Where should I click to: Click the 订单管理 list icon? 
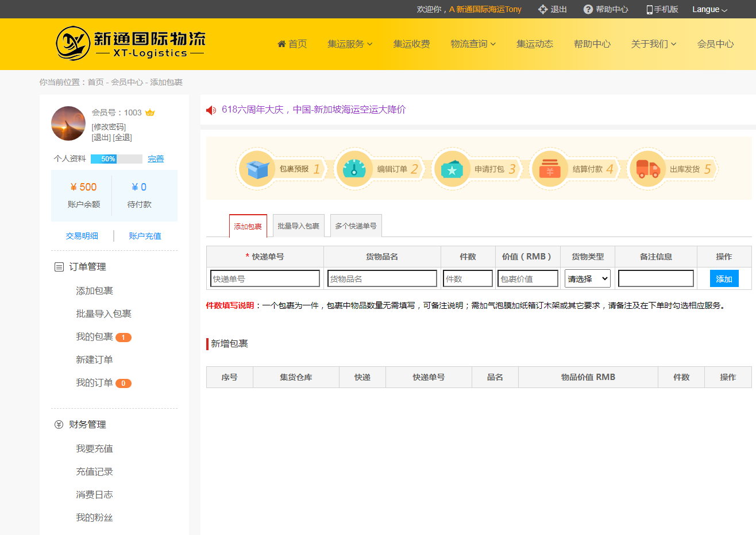coord(59,267)
